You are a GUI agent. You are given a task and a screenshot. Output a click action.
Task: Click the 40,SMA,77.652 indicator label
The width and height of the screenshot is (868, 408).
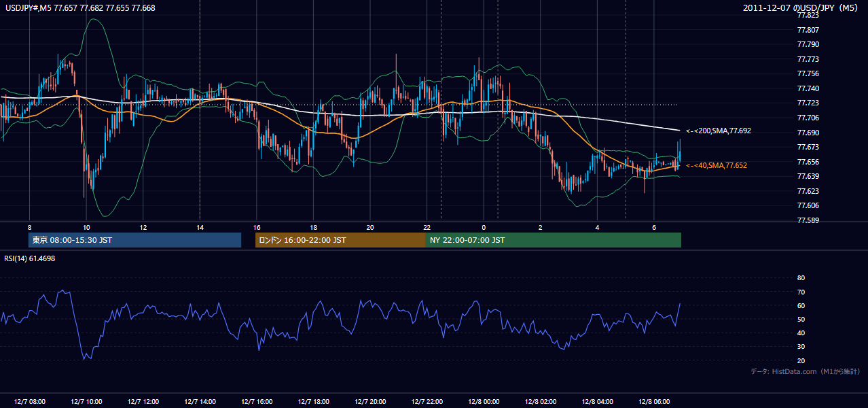(x=717, y=165)
